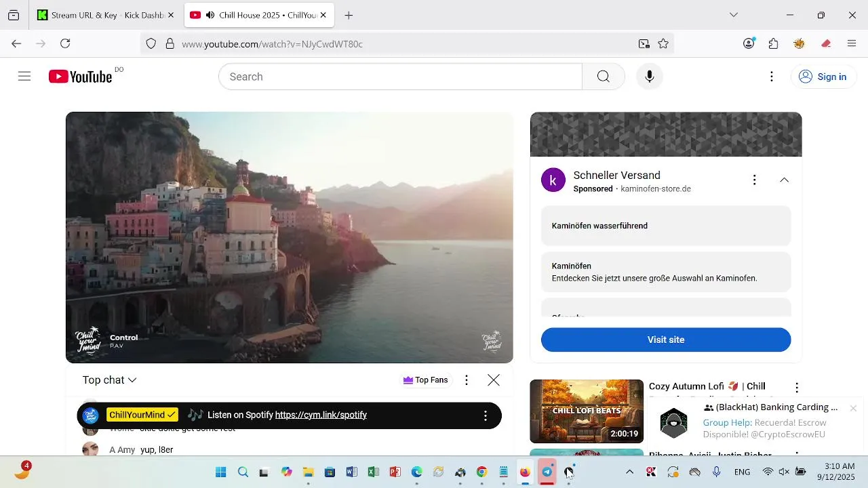Open the list all tabs dropdown arrow
Screen dimensions: 868x488
click(734, 15)
